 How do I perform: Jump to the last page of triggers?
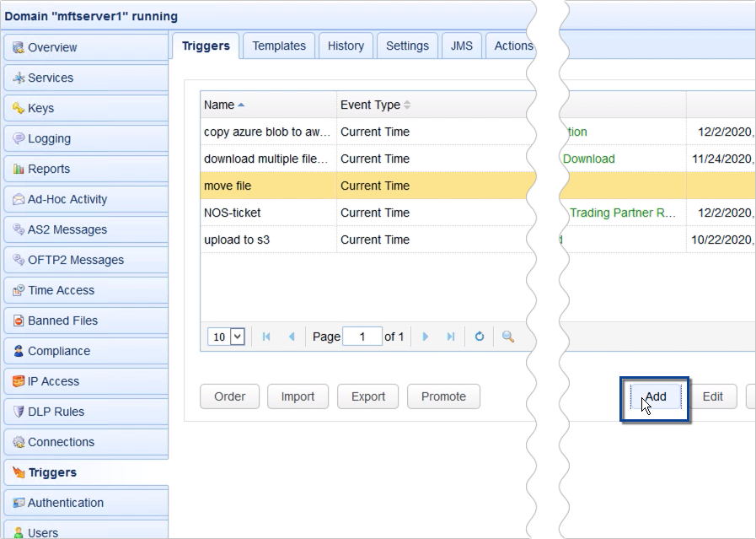coord(451,336)
